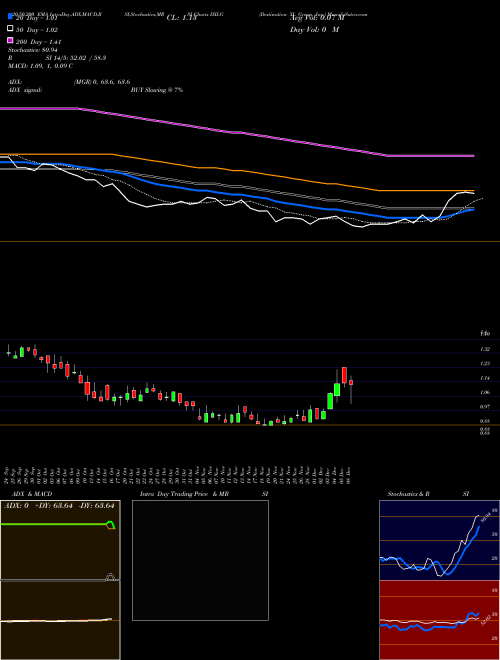Click the white 50 Day legend swatch

click(11, 29)
